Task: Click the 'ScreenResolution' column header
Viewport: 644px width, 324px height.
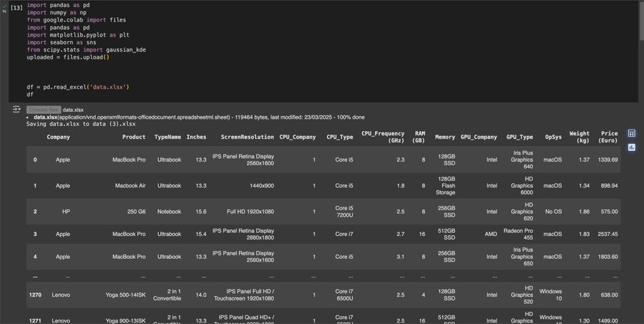Action: [248, 137]
